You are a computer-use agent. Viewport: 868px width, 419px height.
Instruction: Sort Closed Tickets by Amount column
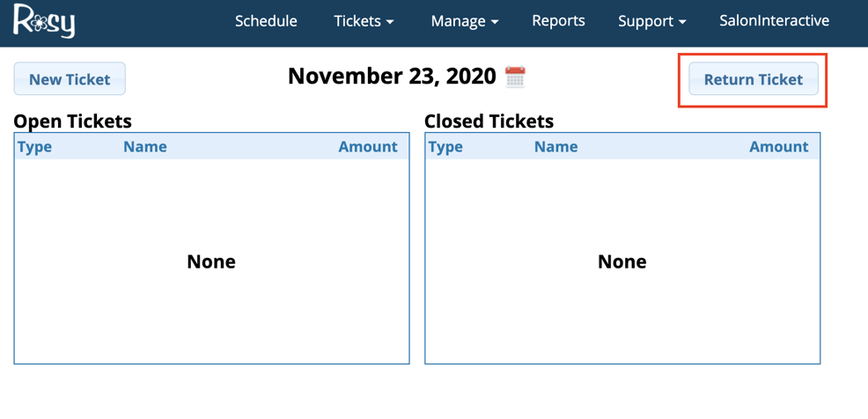click(x=778, y=147)
